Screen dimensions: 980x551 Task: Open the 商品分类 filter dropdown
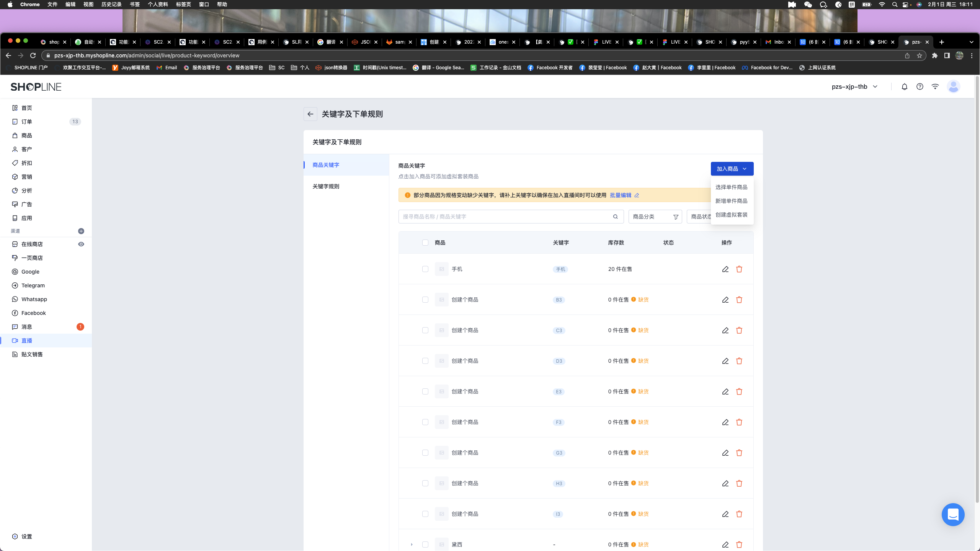pyautogui.click(x=655, y=217)
